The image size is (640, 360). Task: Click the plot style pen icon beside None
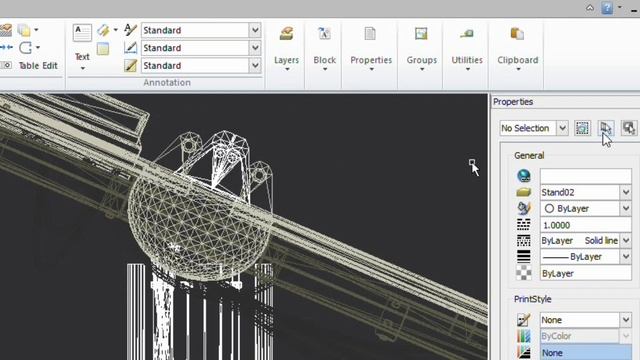tap(524, 320)
